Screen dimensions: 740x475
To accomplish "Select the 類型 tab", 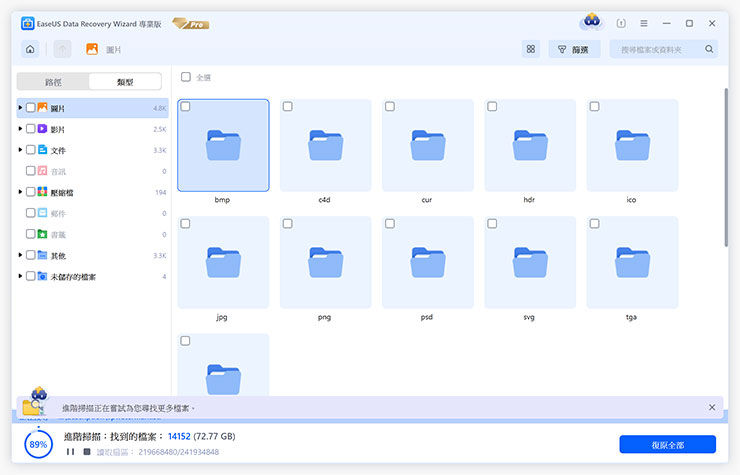I will click(x=125, y=82).
